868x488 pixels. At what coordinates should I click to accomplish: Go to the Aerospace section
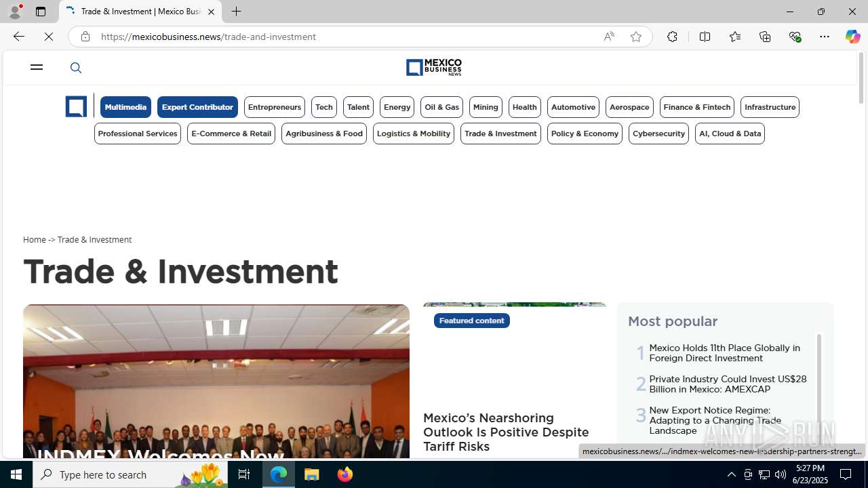pos(629,107)
